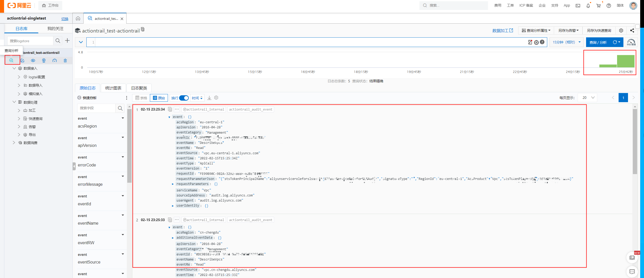Image resolution: width=644 pixels, height=278 pixels.
Task: Close the actiontrail_tes... tab
Action: tap(122, 19)
